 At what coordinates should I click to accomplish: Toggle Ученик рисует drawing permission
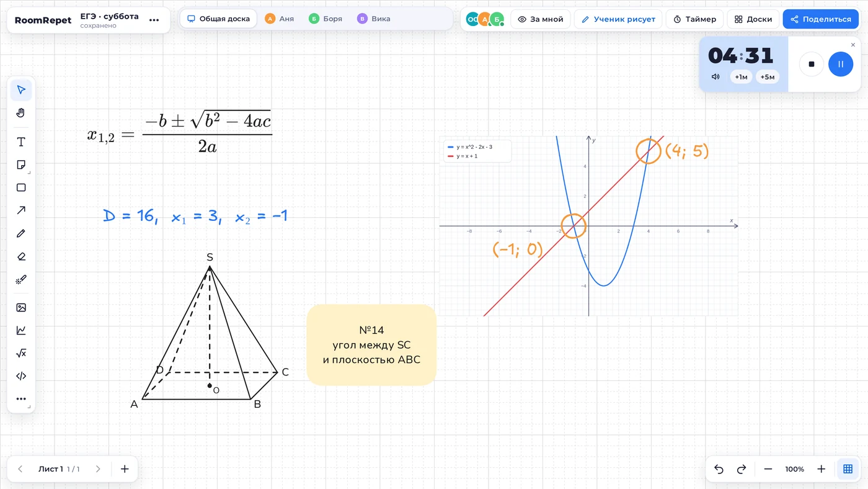tap(618, 19)
